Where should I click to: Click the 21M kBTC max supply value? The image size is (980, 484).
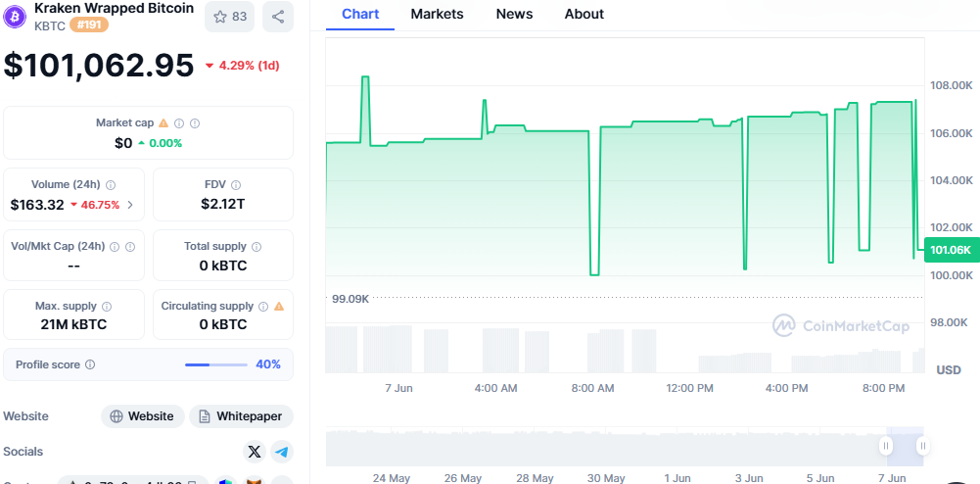tap(73, 324)
